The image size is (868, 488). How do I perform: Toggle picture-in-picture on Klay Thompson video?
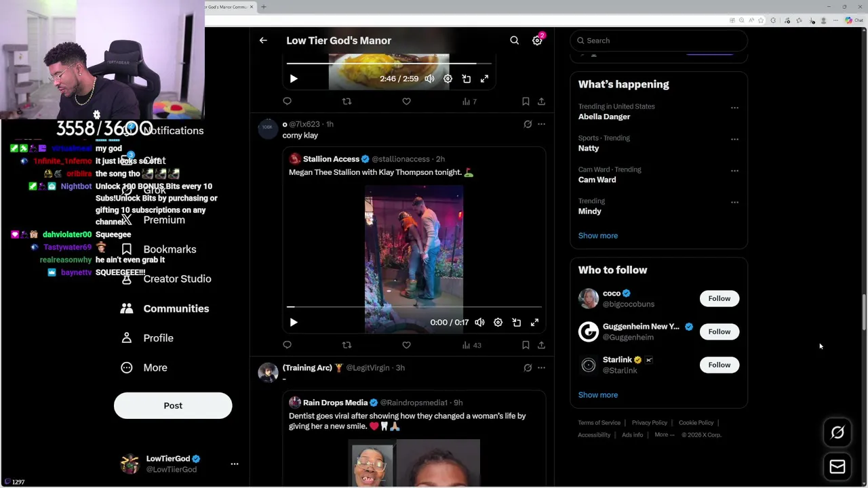coord(517,323)
